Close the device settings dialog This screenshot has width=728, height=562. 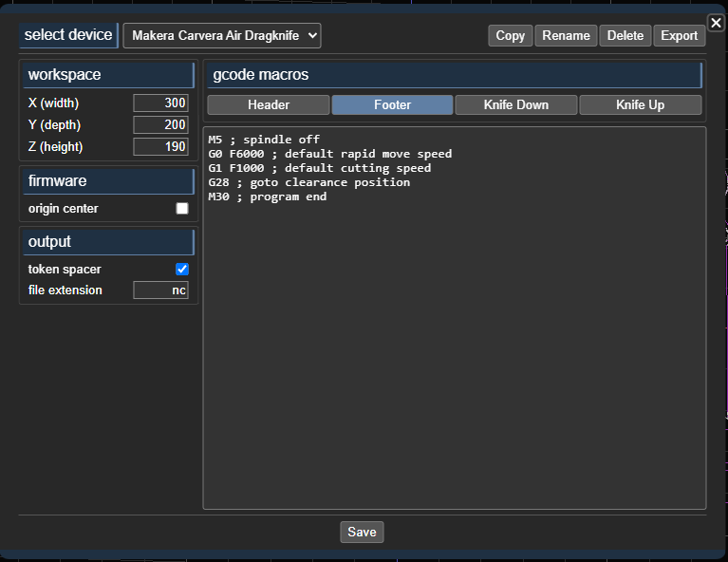pos(716,23)
